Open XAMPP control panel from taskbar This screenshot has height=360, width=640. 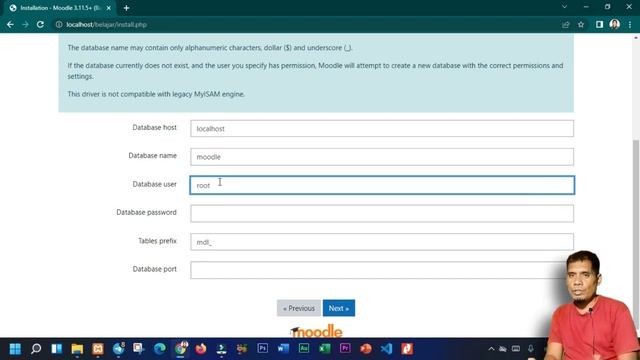coord(98,349)
